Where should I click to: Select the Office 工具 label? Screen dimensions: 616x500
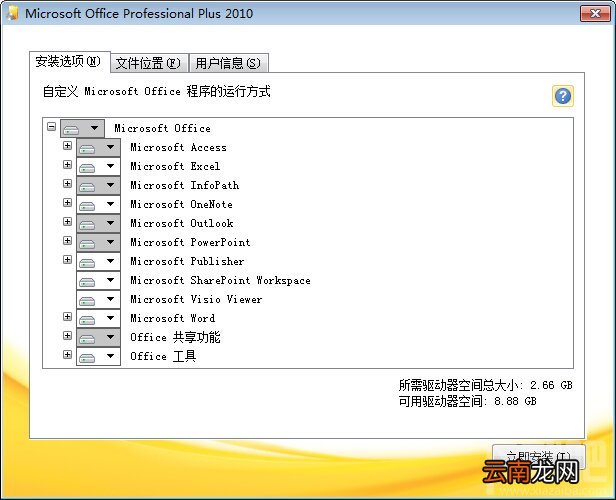click(163, 357)
